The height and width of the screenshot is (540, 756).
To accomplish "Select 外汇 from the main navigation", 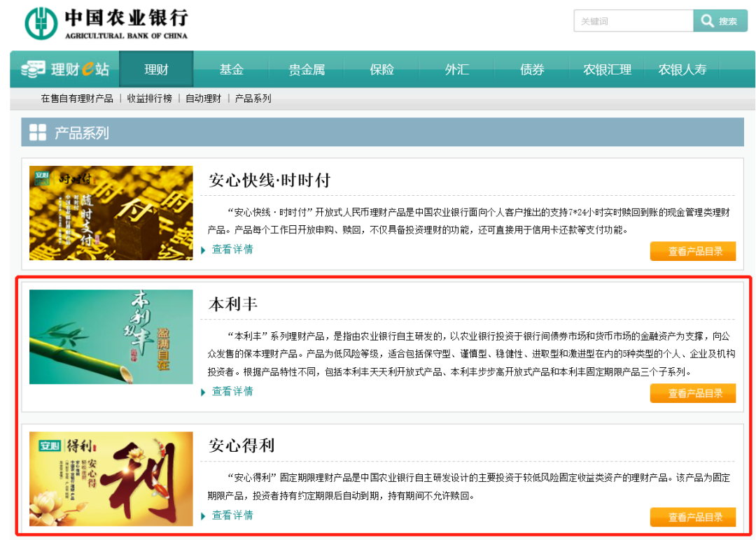I will click(x=456, y=70).
